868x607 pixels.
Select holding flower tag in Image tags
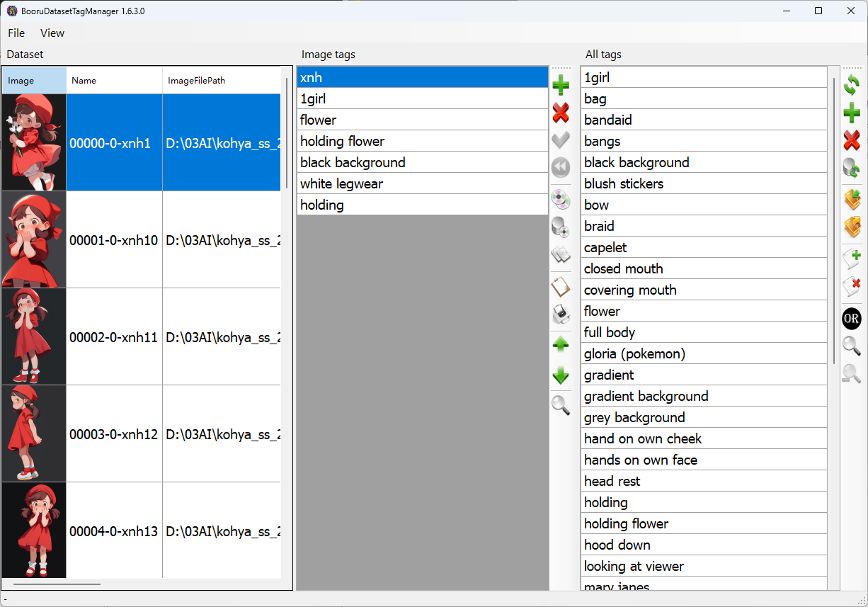pos(423,141)
